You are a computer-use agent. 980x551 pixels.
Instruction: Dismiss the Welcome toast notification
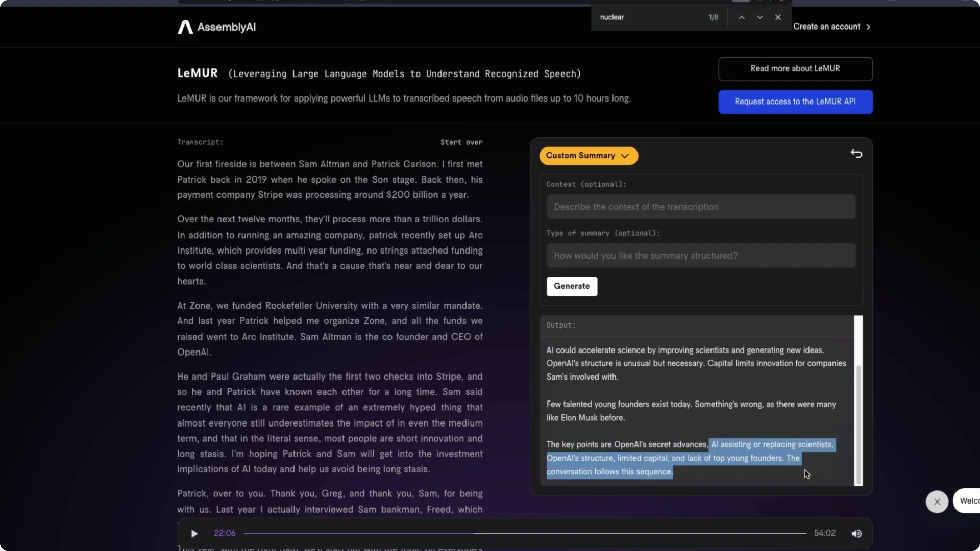pyautogui.click(x=937, y=502)
